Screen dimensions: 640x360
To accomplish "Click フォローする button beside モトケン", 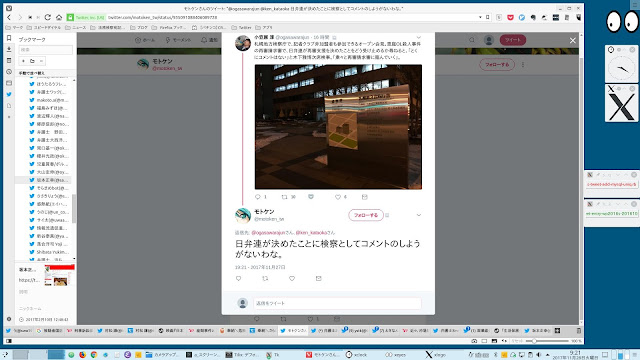I will (366, 215).
